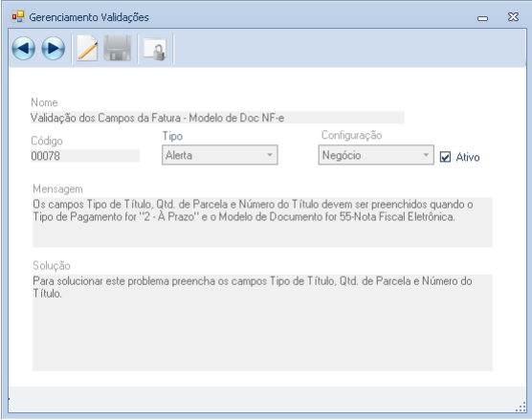The width and height of the screenshot is (532, 420).
Task: Go to the previous validation record
Action: (23, 48)
